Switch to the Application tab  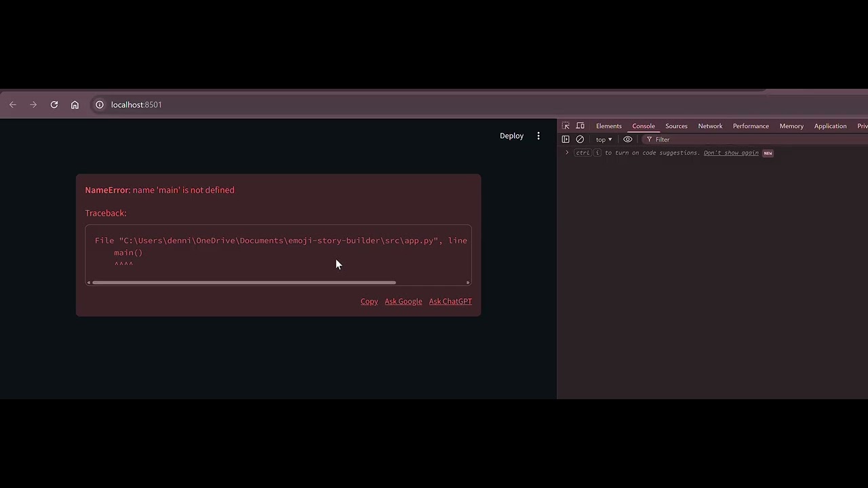coord(830,126)
